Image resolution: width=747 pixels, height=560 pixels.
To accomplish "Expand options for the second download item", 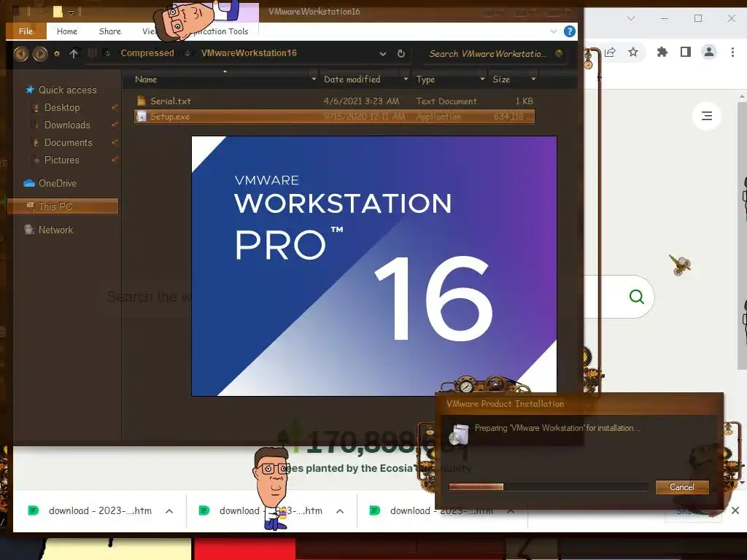I will click(x=340, y=511).
